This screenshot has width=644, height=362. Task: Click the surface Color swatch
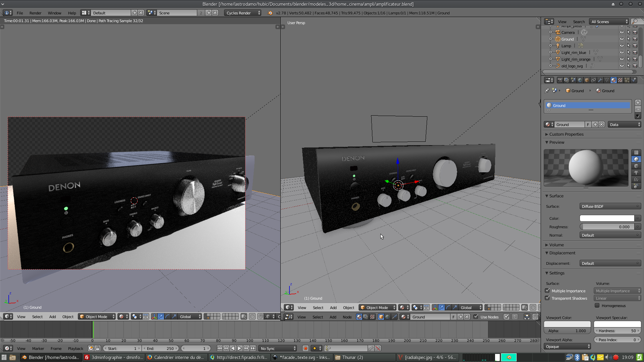(607, 218)
